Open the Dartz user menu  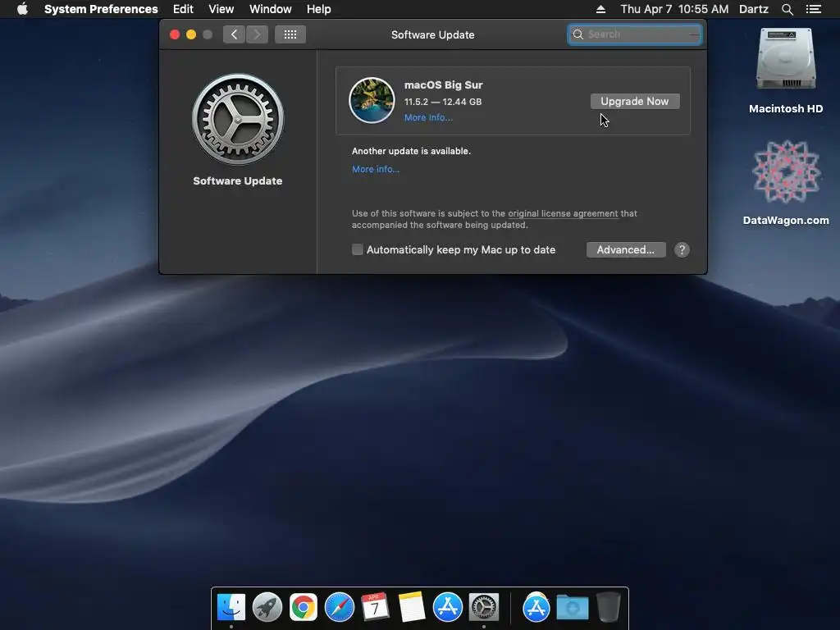point(753,9)
